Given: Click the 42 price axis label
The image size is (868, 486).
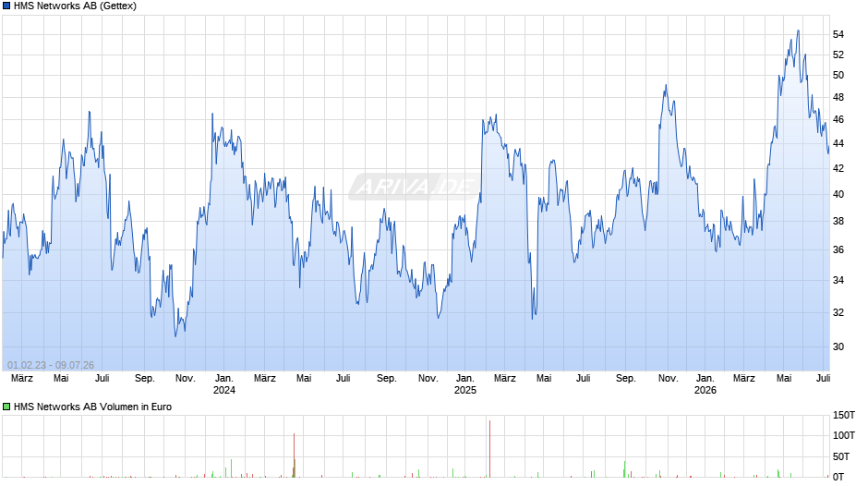Looking at the screenshot, I should pos(838,168).
